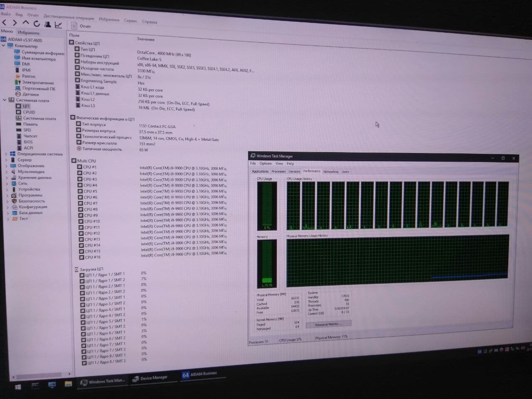Open File Explorer from the taskbar
This screenshot has height=399, width=532.
[68, 384]
